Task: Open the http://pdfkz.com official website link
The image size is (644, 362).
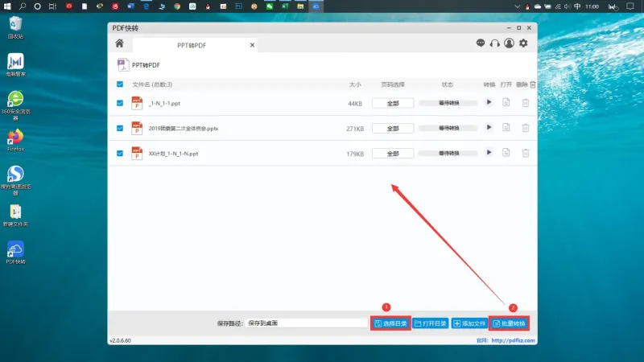Action: coord(513,340)
